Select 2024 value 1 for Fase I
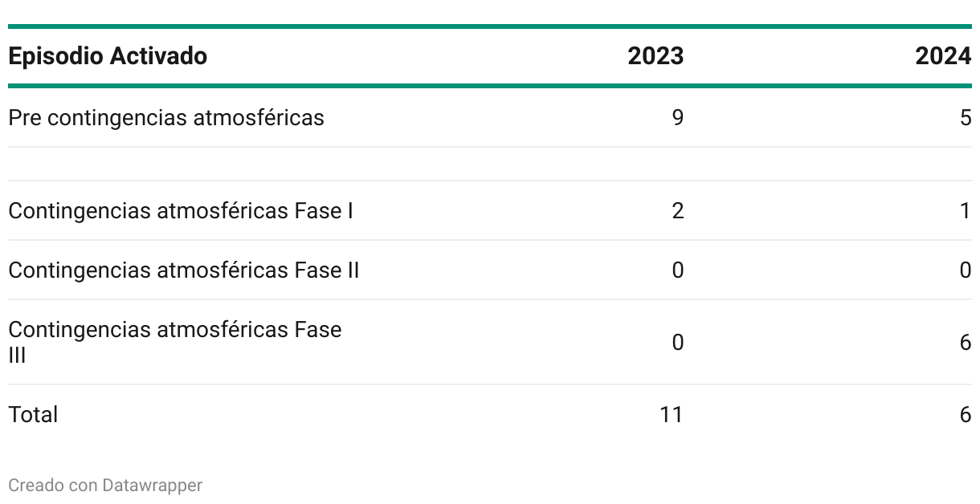 coord(966,211)
